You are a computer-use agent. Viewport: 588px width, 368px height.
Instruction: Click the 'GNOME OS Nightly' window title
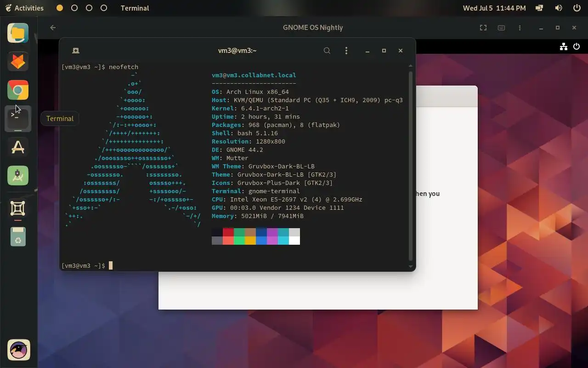[313, 28]
